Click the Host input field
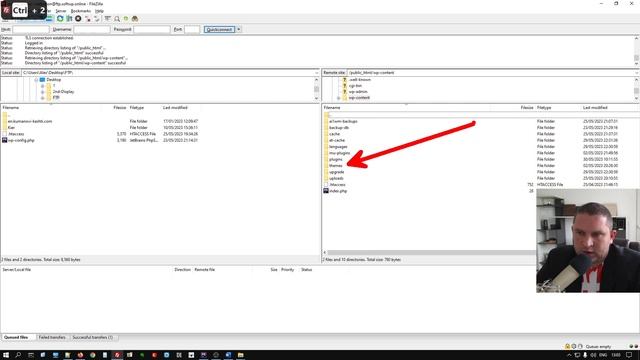 pos(31,29)
